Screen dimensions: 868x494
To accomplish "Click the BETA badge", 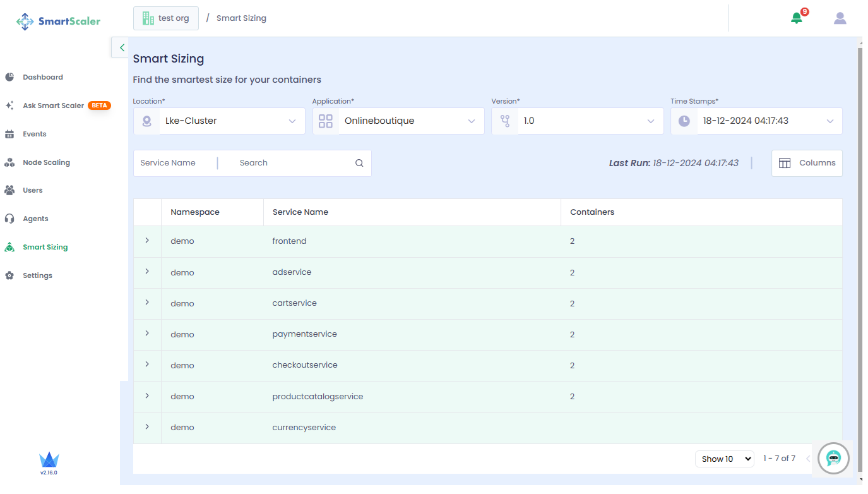I will click(100, 105).
